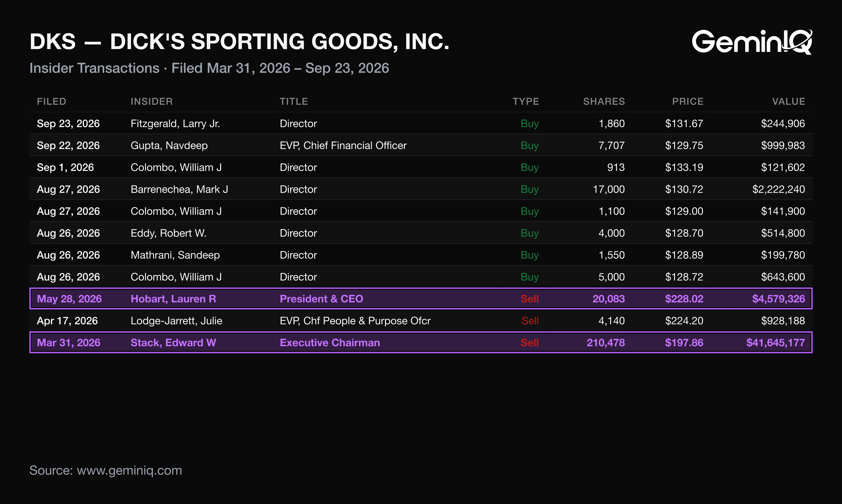Click insider name Fitzgerald, Larry Jr.
This screenshot has width=842, height=504.
(x=175, y=123)
